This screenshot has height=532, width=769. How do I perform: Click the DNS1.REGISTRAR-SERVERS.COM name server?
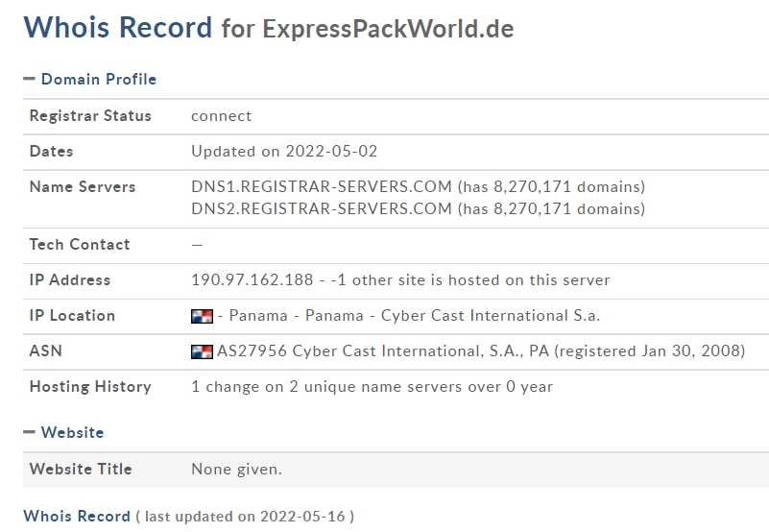click(x=322, y=186)
